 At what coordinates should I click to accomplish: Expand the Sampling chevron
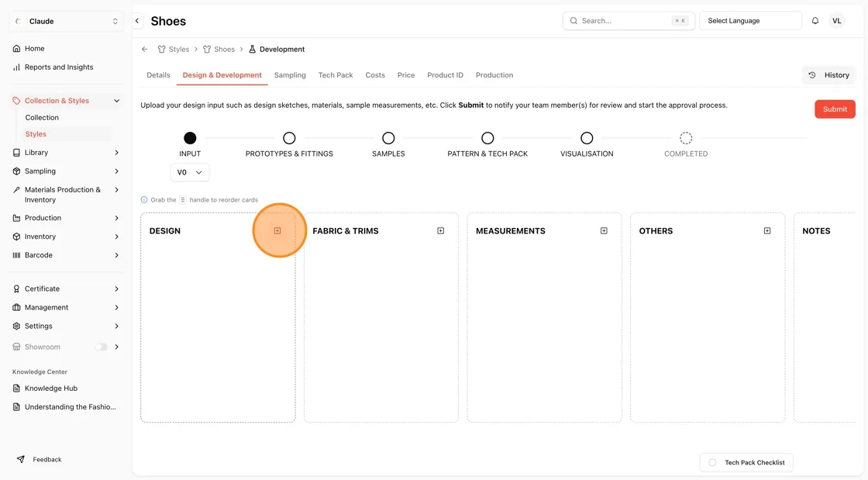point(117,171)
